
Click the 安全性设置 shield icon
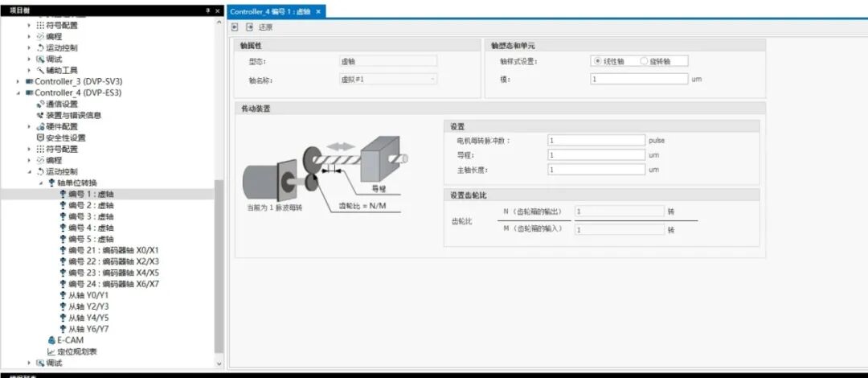[x=40, y=138]
